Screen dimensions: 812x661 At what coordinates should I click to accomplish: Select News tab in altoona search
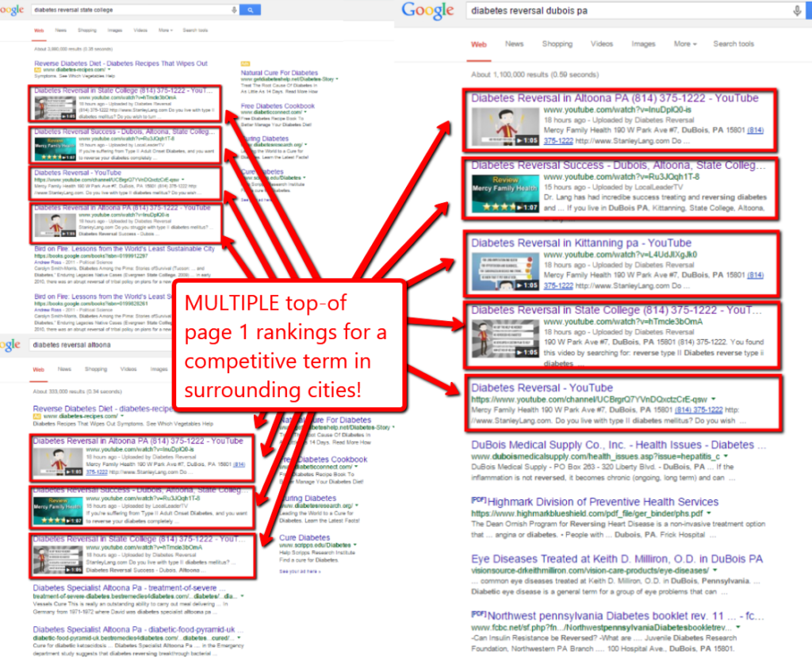tap(64, 369)
